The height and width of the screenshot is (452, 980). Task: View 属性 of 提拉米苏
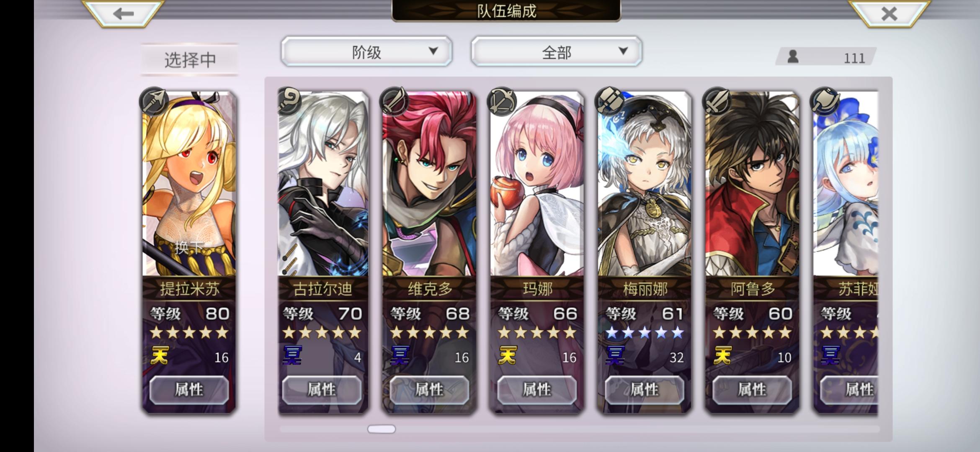[189, 390]
